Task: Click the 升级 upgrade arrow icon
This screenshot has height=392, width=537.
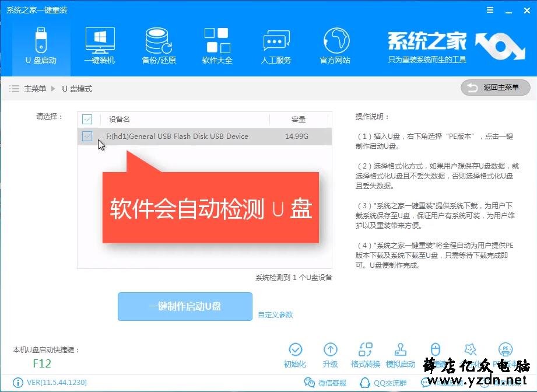Action: coord(331,350)
